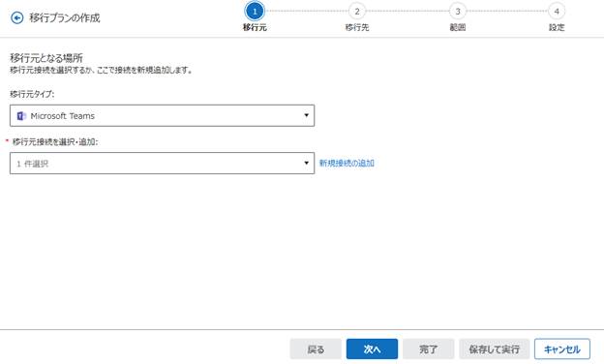Click the 次へ button
This screenshot has width=604, height=364.
372,349
